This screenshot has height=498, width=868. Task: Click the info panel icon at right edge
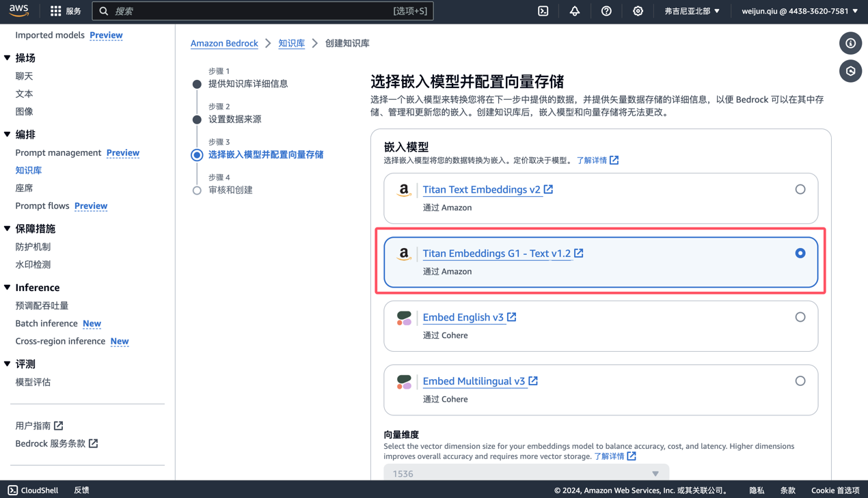[851, 43]
